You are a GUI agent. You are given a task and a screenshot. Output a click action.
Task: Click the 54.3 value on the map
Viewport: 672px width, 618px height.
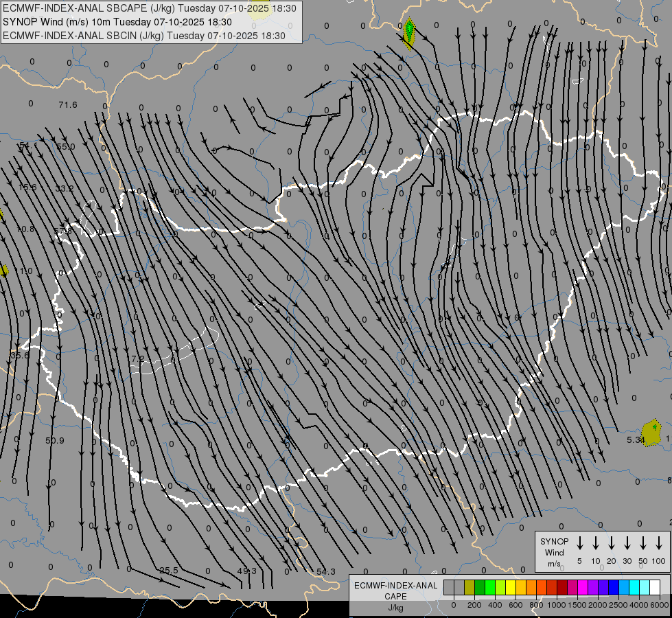tap(326, 571)
